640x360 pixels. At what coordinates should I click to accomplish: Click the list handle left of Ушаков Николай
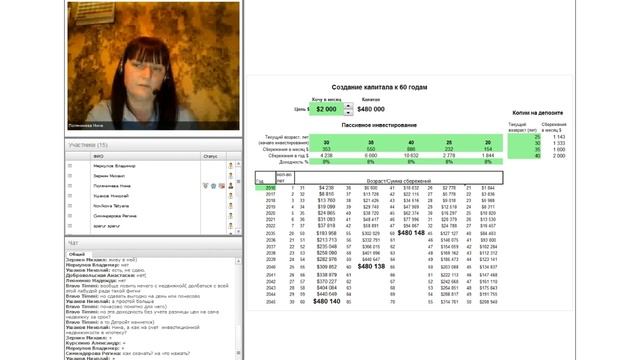point(70,196)
